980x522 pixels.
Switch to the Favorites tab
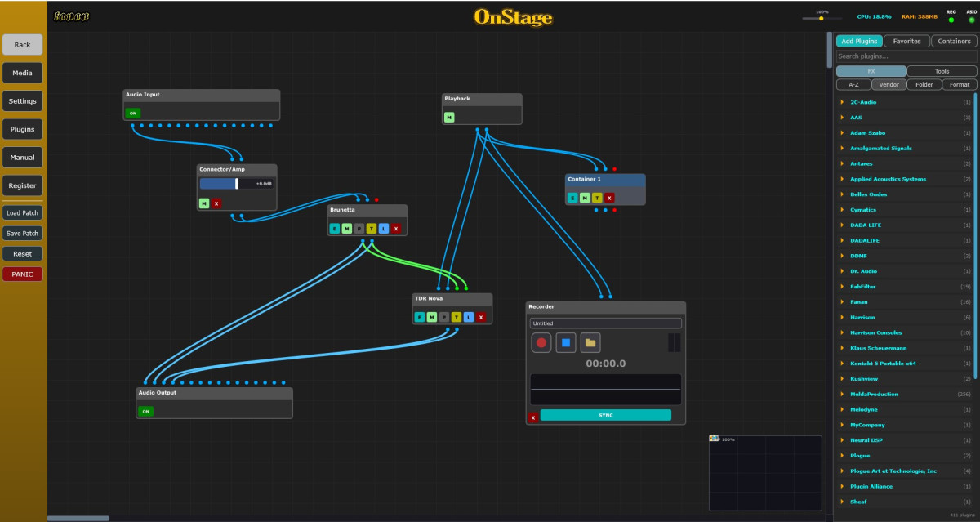(x=906, y=41)
